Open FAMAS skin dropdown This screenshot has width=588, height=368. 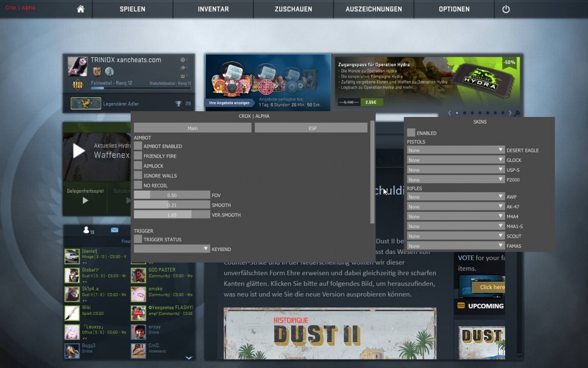[x=456, y=246]
